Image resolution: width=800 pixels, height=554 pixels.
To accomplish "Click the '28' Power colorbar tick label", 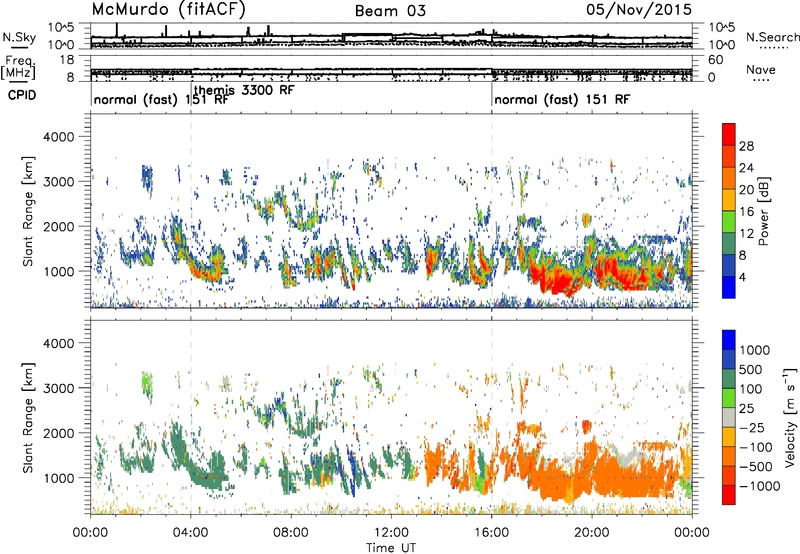I will coord(746,146).
